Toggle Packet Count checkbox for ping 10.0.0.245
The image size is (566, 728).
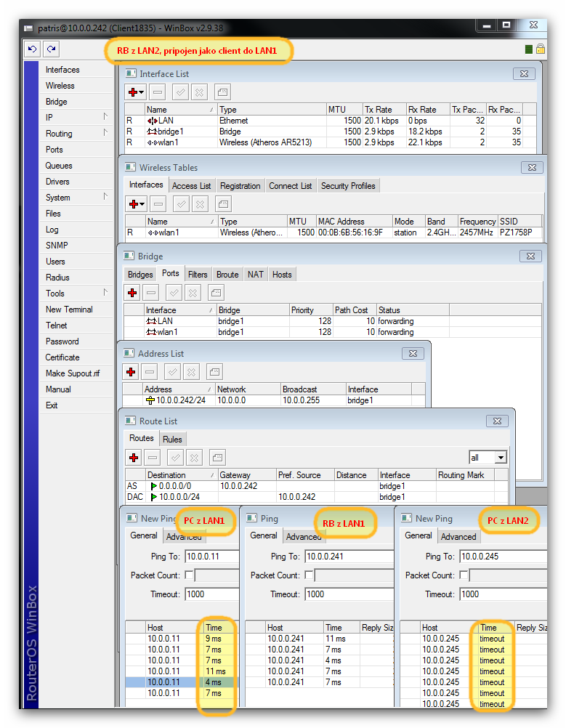pyautogui.click(x=464, y=575)
